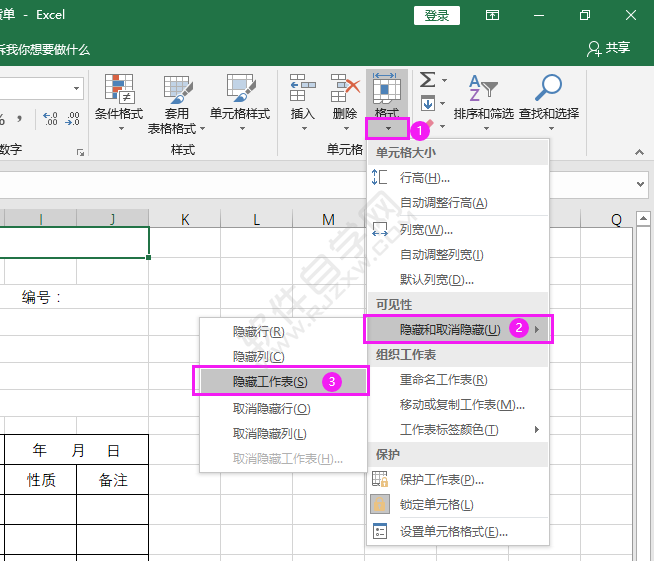Click the Insert cells (插入) icon
The image size is (654, 561).
coord(302,88)
